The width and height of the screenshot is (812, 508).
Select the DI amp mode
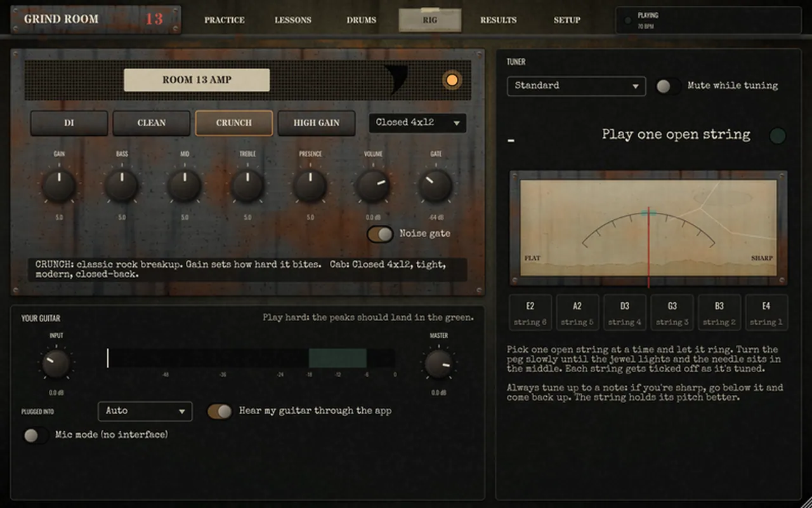(x=69, y=123)
